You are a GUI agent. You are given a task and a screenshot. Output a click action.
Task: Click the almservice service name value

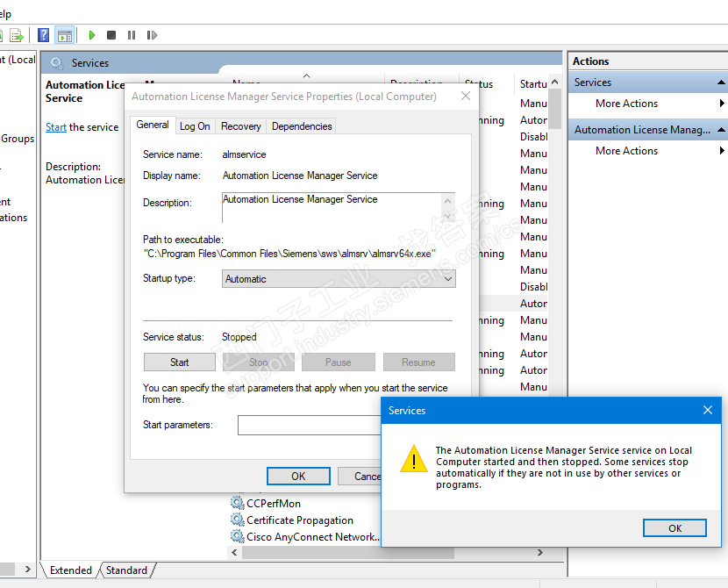pyautogui.click(x=244, y=154)
